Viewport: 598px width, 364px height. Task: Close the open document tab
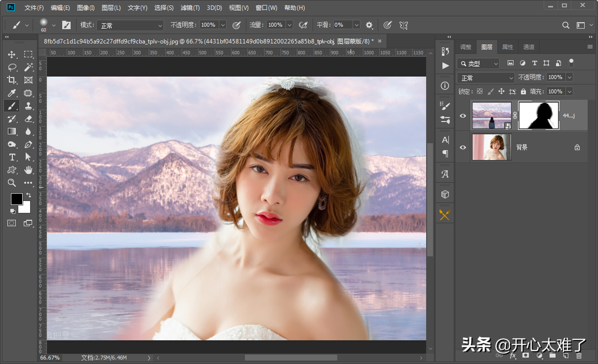(380, 41)
